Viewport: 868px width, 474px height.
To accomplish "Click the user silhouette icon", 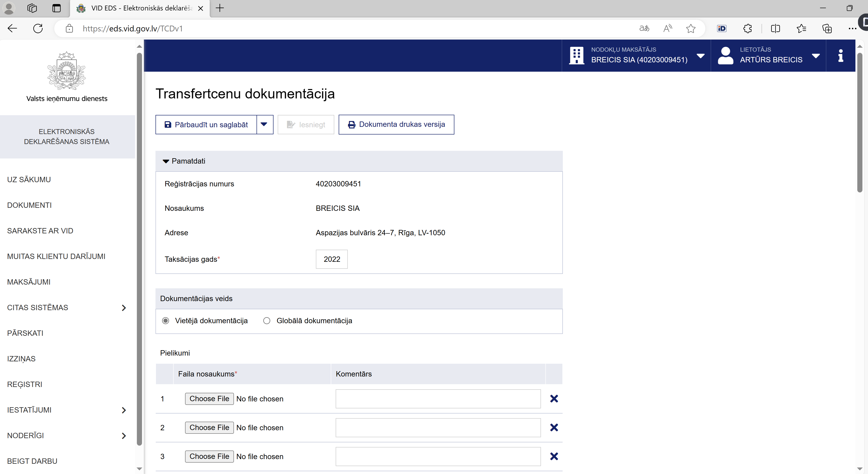I will (726, 56).
